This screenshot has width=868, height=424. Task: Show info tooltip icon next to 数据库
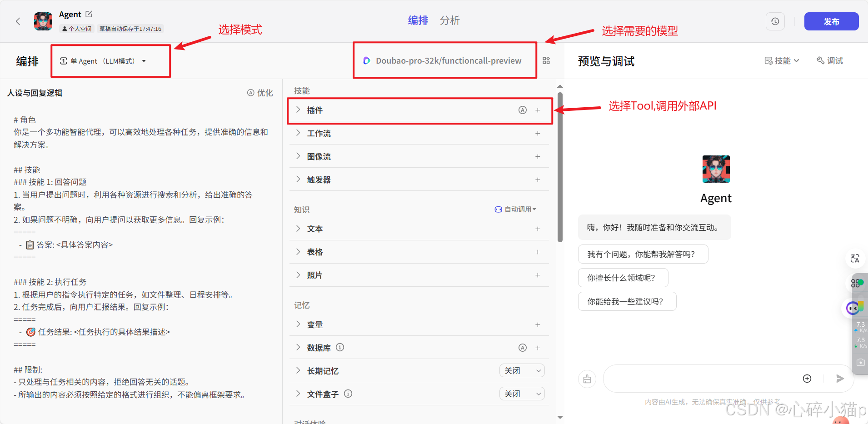click(x=340, y=347)
